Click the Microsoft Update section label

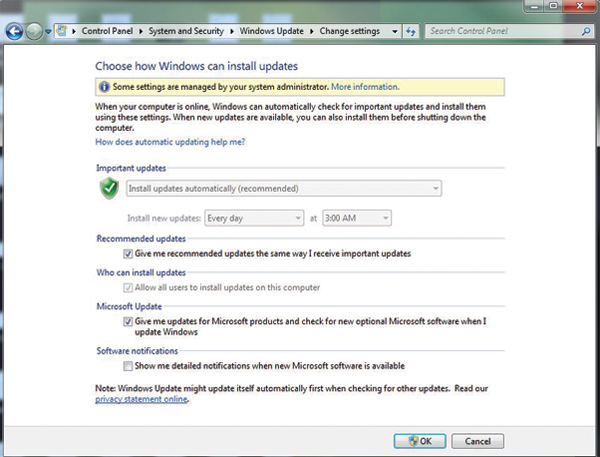click(x=129, y=306)
